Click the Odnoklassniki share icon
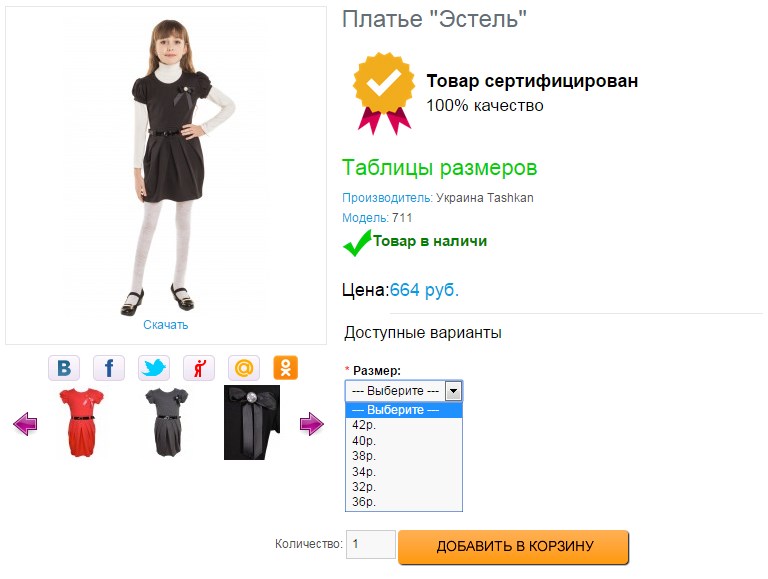 point(287,368)
